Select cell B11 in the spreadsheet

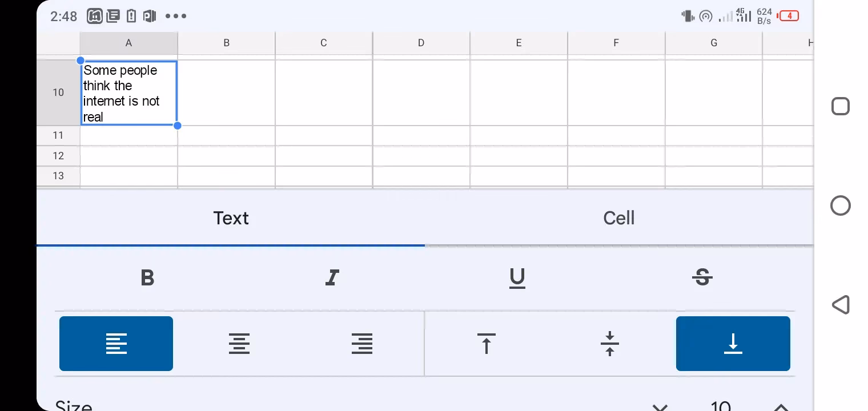coord(226,135)
